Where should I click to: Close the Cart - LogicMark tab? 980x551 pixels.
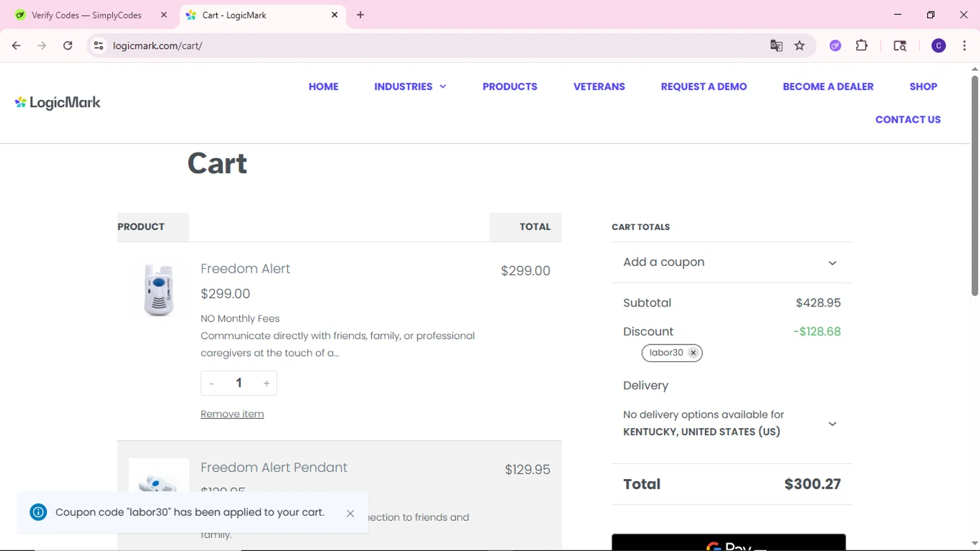click(x=335, y=15)
